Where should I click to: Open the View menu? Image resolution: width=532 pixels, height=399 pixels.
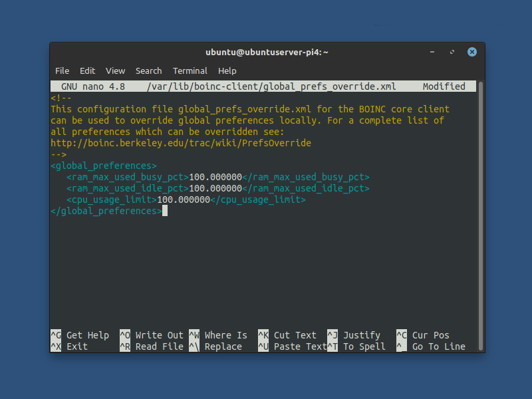click(115, 71)
